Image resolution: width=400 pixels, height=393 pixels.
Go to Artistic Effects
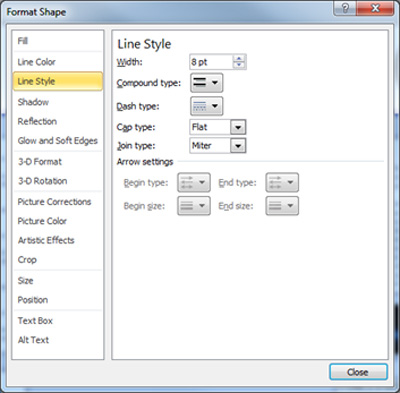click(46, 240)
